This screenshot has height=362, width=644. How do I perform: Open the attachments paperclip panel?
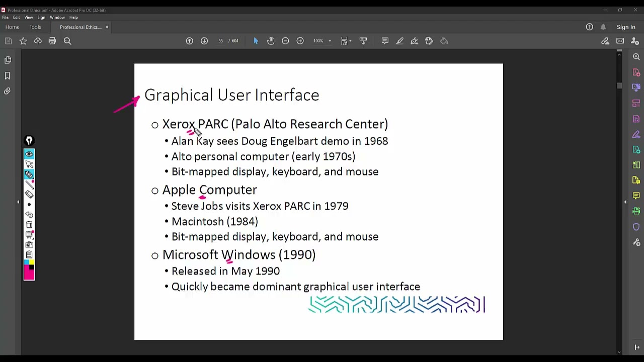[x=8, y=91]
